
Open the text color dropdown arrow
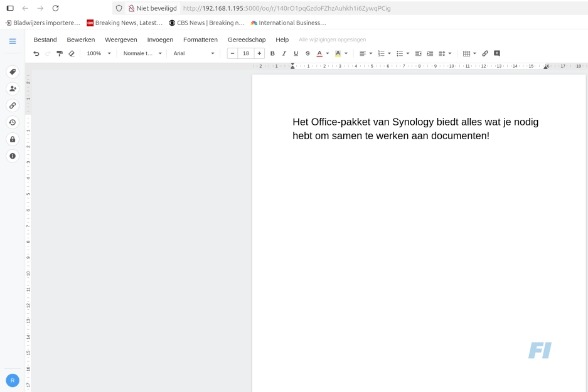pyautogui.click(x=328, y=53)
